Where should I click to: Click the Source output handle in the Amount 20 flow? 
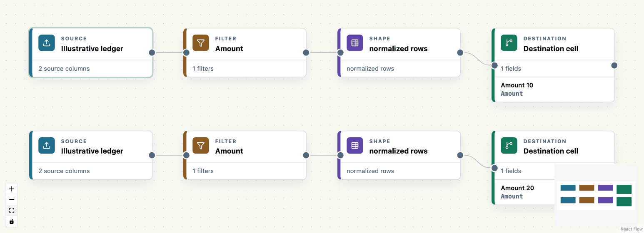click(152, 155)
